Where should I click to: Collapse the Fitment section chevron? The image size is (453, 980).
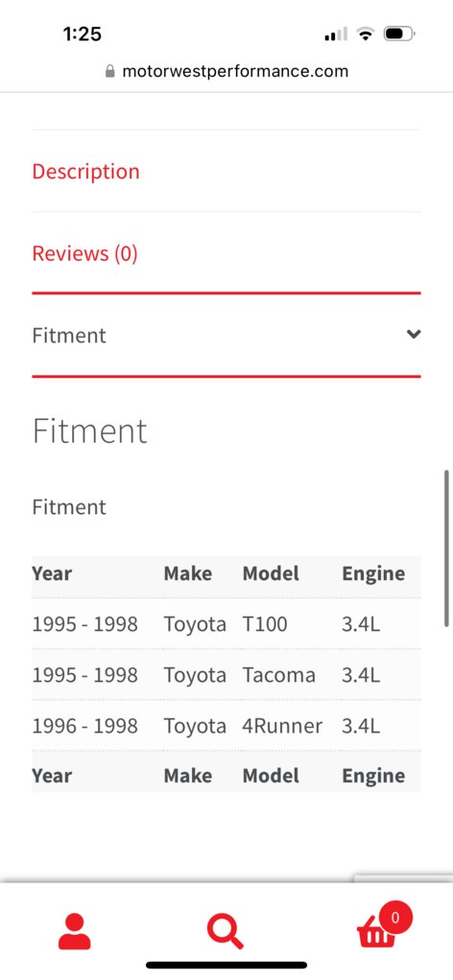pyautogui.click(x=414, y=335)
